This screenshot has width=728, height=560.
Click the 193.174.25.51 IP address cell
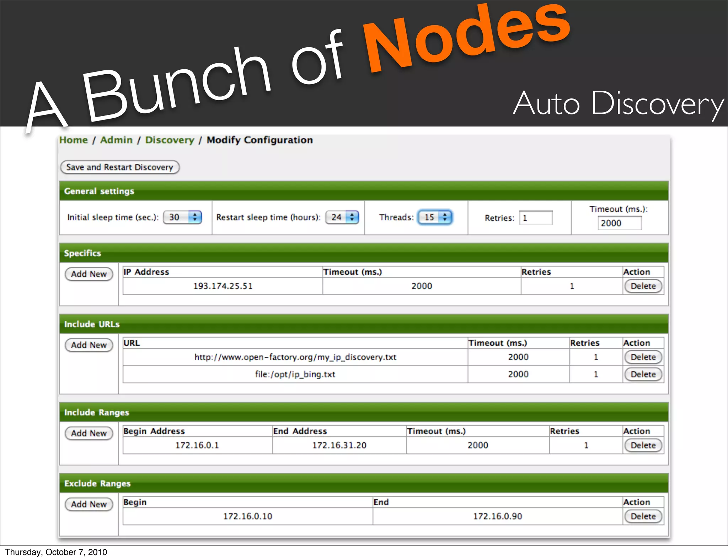point(223,286)
